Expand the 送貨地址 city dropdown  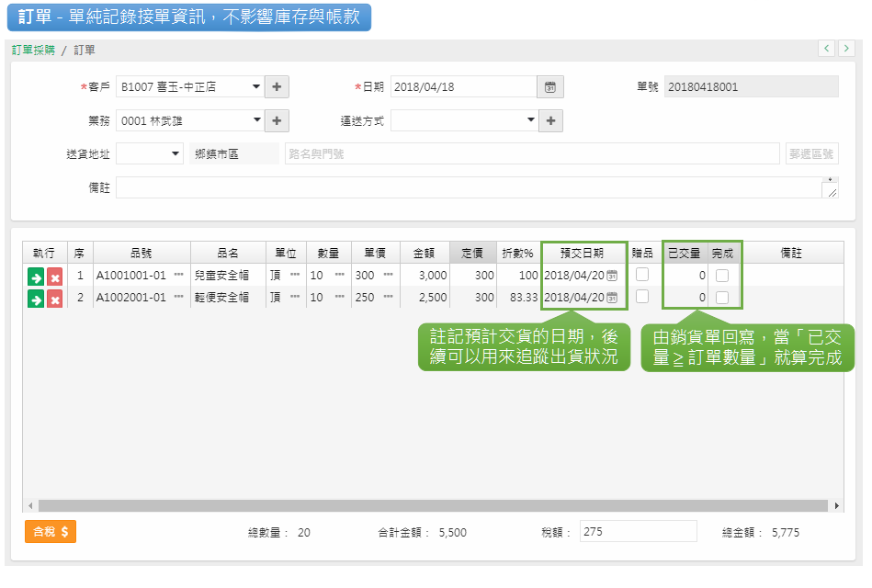coord(176,153)
